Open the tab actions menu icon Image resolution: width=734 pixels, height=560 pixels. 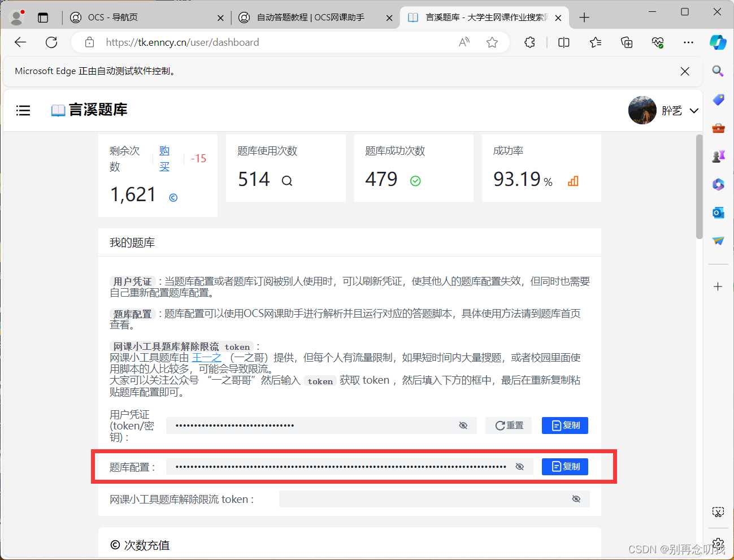(43, 18)
